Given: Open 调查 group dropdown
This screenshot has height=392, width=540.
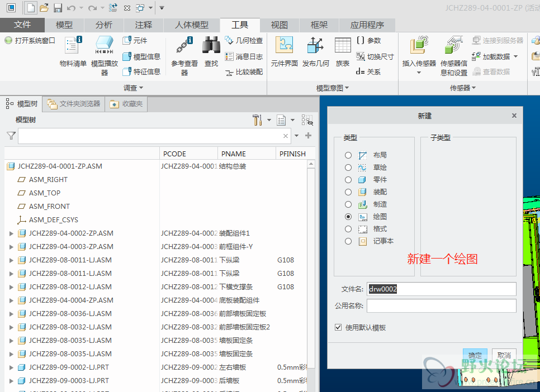Looking at the screenshot, I should (x=133, y=88).
